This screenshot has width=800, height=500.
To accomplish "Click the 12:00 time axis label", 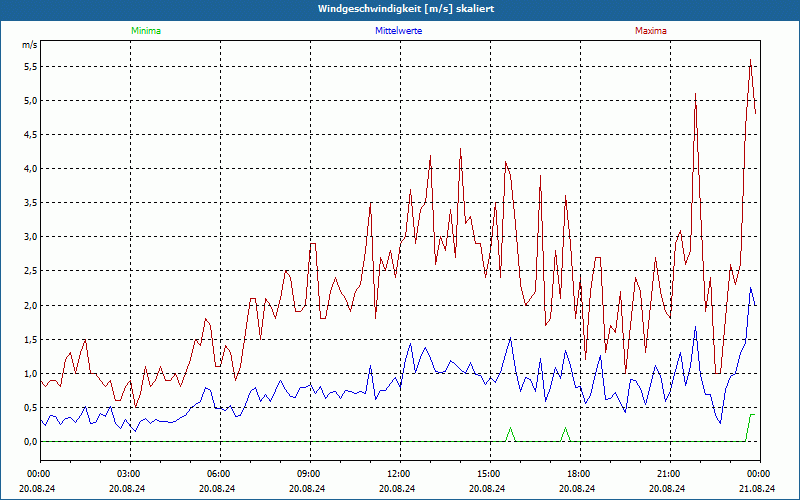I will click(x=397, y=474).
